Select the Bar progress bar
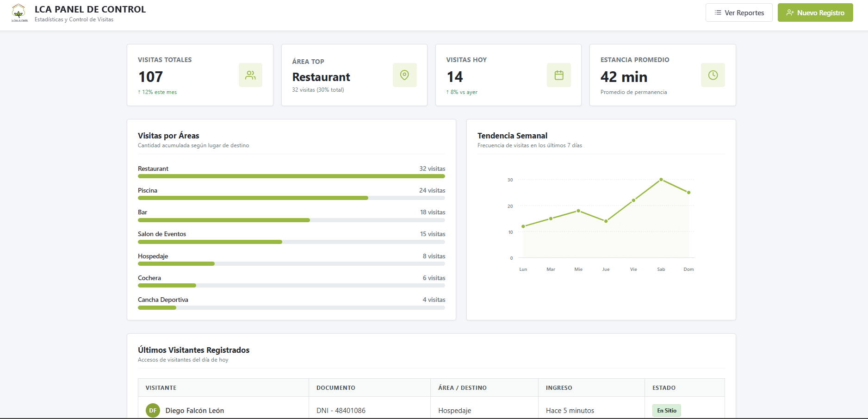This screenshot has width=868, height=419. pos(291,220)
